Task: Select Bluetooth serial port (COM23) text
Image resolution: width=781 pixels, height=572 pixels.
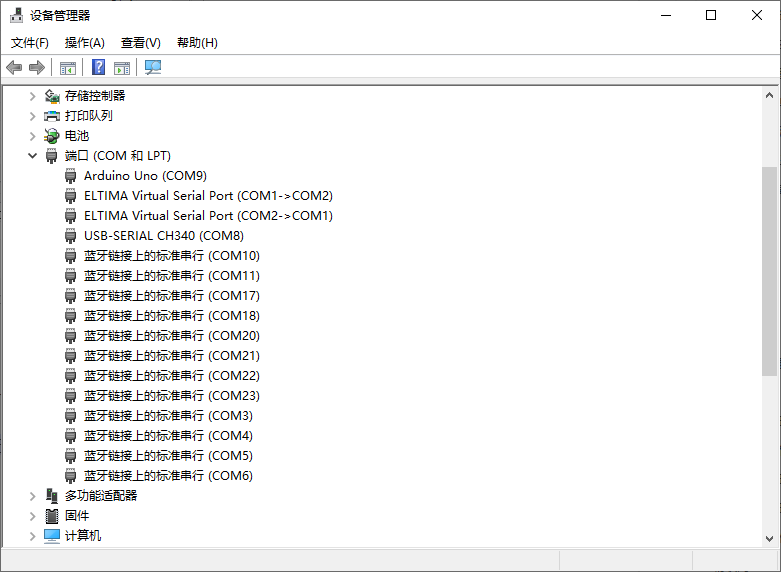Action: click(x=172, y=396)
